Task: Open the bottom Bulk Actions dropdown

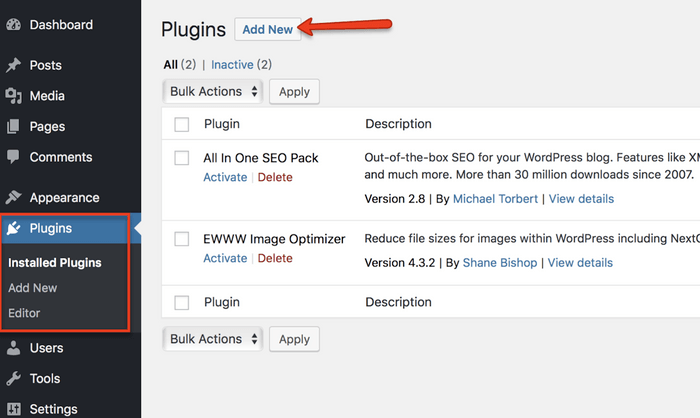Action: click(x=213, y=339)
